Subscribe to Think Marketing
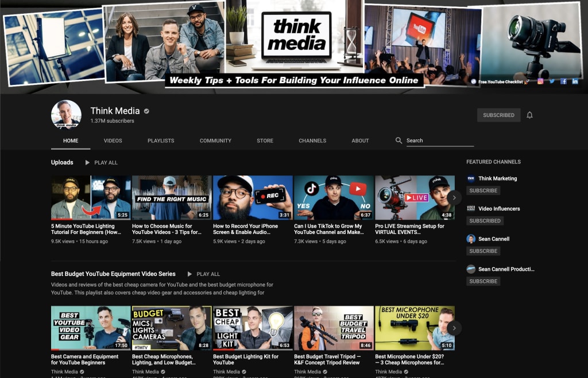Screen dimensions: 588x378 483,190
